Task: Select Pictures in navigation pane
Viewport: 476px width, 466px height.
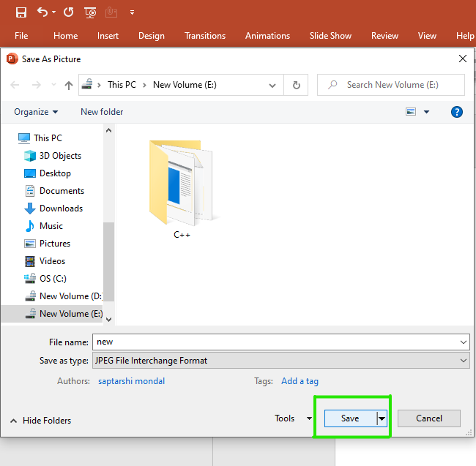Action: pos(55,244)
